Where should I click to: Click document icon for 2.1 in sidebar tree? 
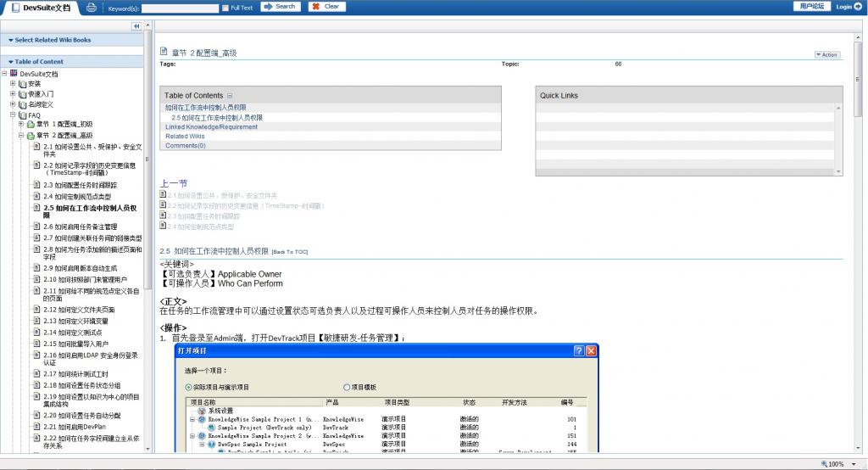(x=36, y=147)
